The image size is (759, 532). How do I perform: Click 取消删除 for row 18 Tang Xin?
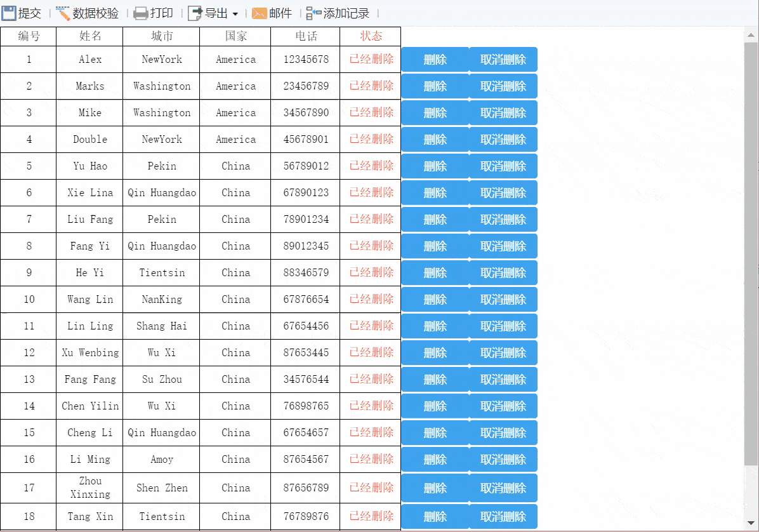[503, 517]
